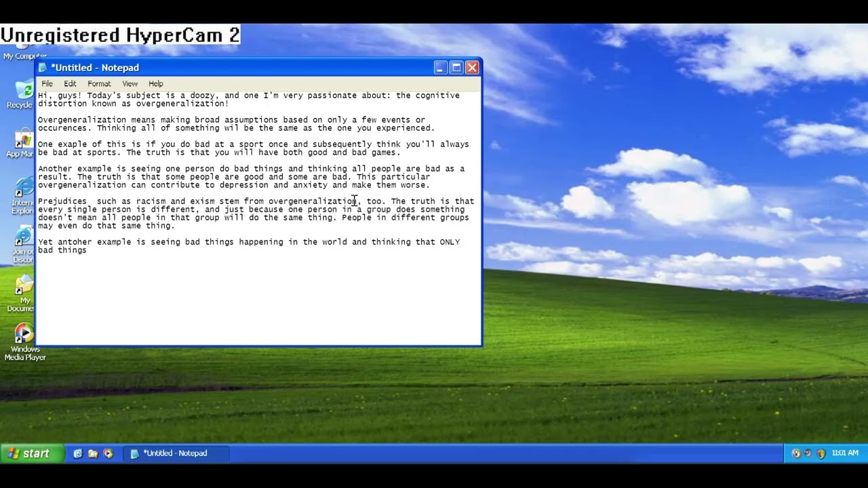Viewport: 868px width, 488px height.
Task: Open the Format menu in Notepad
Action: pyautogui.click(x=99, y=84)
